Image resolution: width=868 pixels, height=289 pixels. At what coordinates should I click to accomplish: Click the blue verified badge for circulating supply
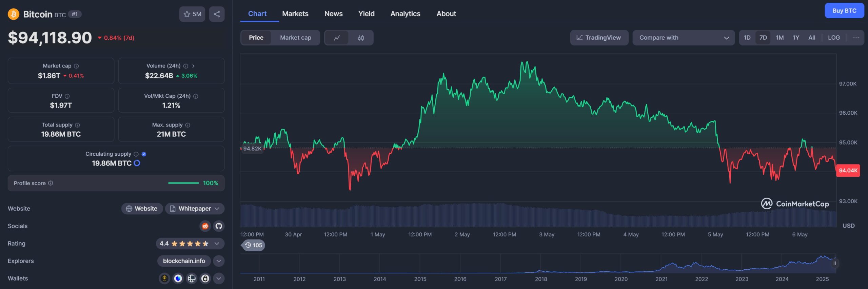coord(144,154)
